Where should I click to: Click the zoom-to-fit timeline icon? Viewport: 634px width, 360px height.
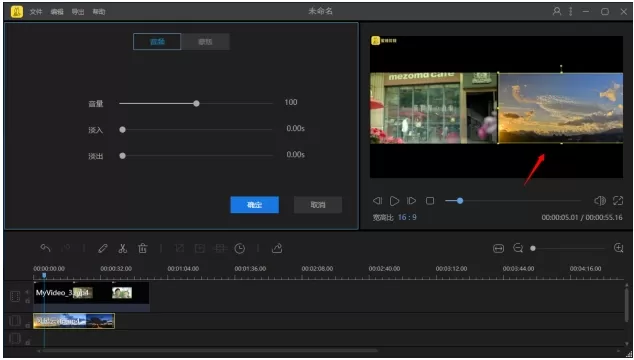pyautogui.click(x=499, y=248)
